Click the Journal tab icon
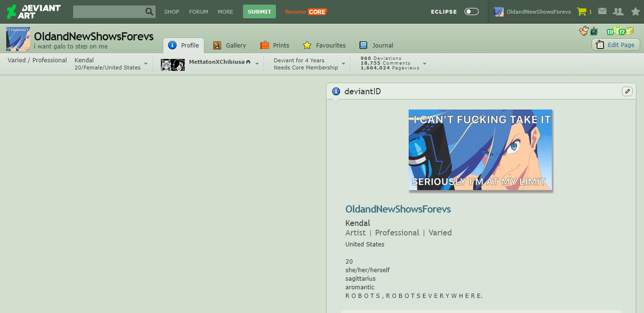 tap(363, 45)
